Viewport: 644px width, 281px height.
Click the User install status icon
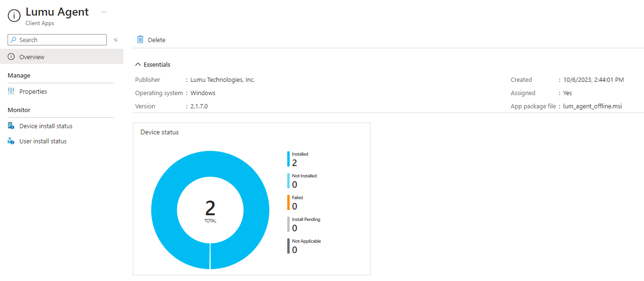[x=11, y=141]
